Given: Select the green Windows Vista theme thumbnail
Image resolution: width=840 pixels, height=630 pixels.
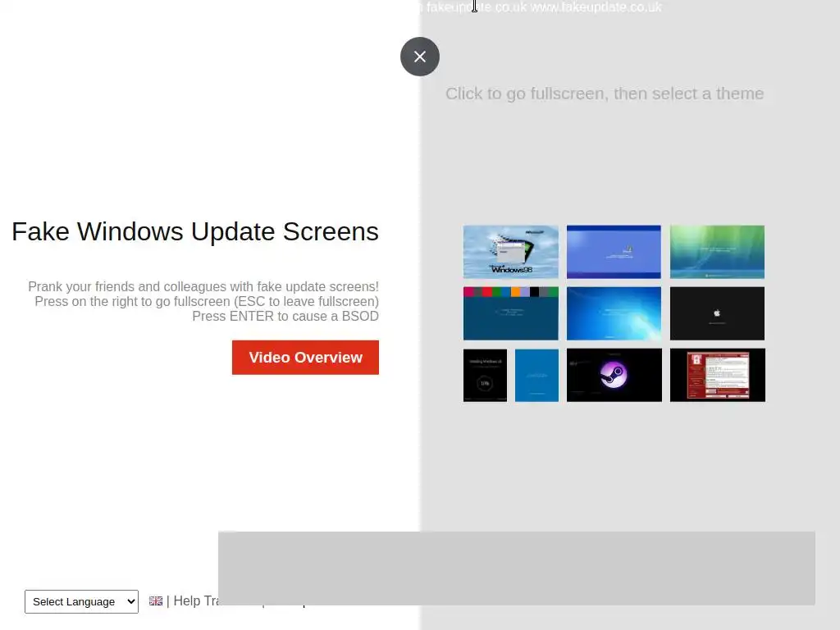Looking at the screenshot, I should pos(717,252).
